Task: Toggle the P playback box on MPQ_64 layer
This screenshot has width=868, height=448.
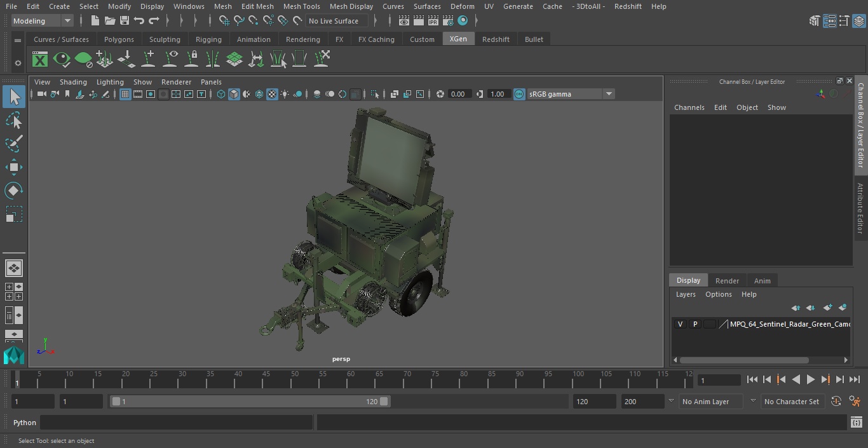Action: (695, 324)
